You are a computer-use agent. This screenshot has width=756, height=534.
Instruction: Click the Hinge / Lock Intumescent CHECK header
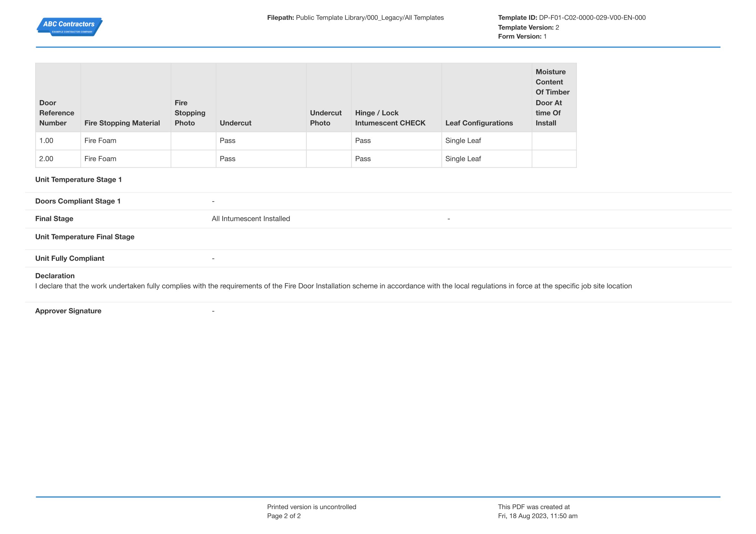(x=390, y=118)
